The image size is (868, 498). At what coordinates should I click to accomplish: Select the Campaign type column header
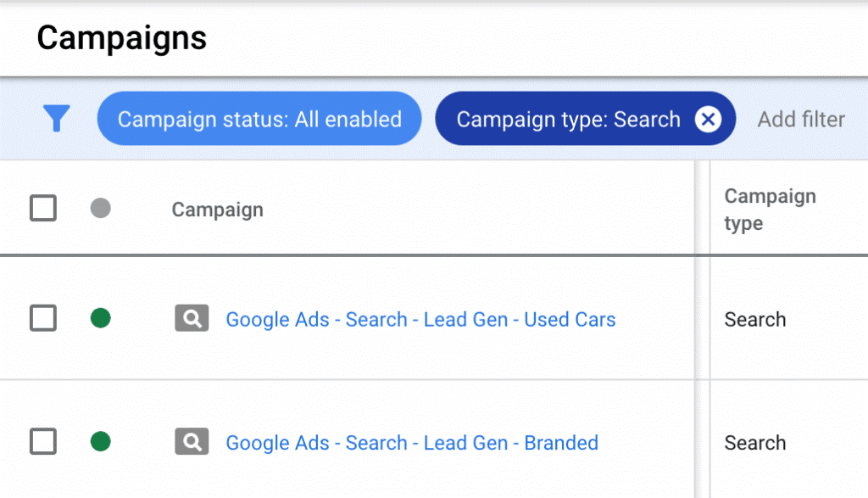(770, 209)
